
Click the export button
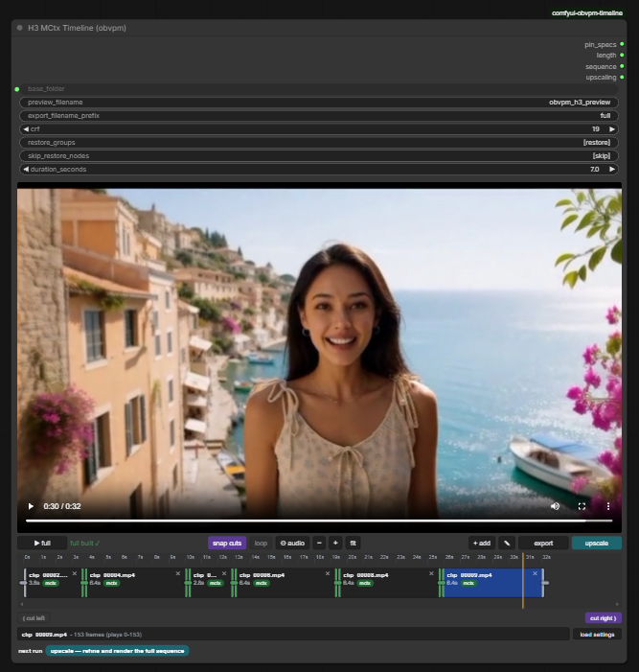[x=543, y=543]
